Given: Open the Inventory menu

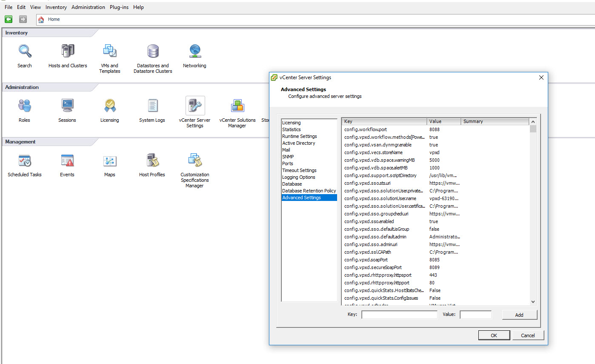Looking at the screenshot, I should point(56,7).
